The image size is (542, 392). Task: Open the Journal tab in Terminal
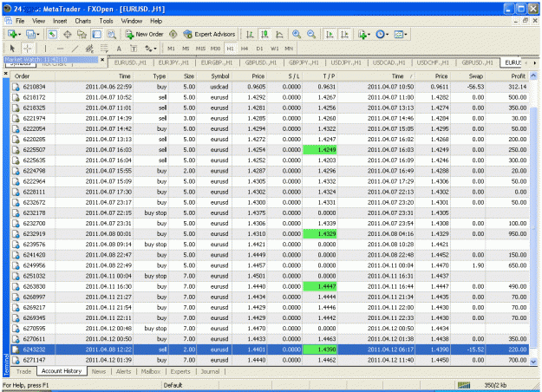click(210, 371)
